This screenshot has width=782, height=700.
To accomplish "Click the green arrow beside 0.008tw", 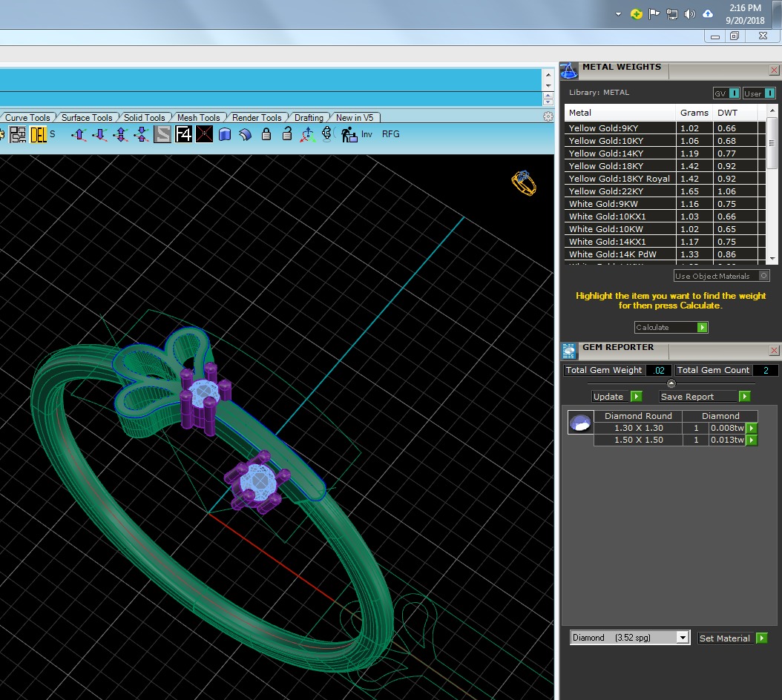I will [x=752, y=428].
